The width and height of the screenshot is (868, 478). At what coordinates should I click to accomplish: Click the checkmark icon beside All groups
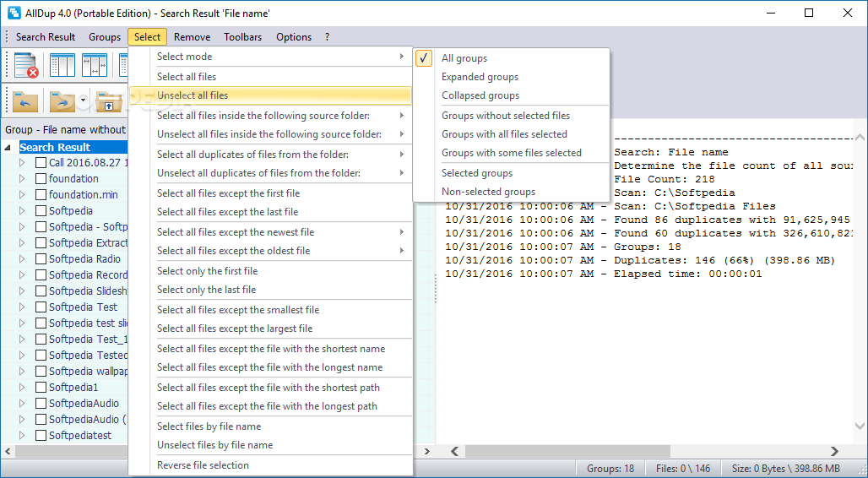[x=424, y=58]
